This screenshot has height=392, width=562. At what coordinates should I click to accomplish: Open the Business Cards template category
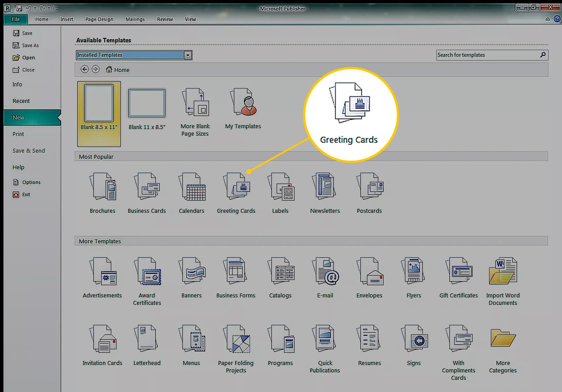coord(147,193)
